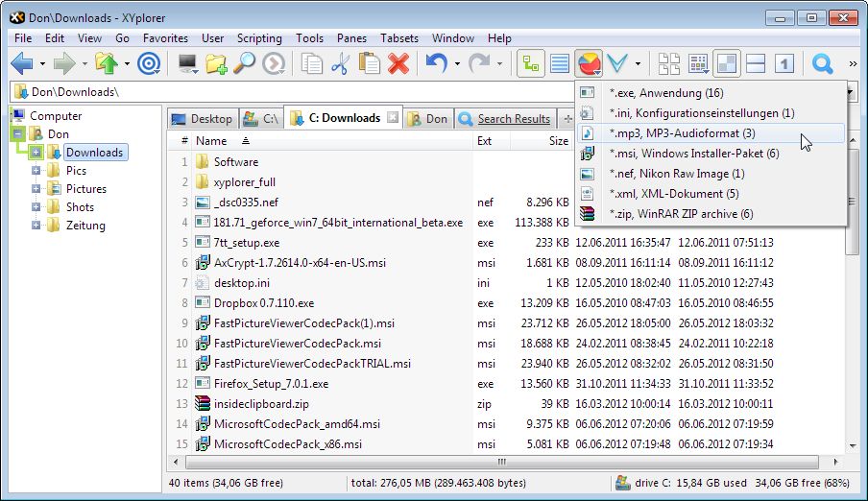The width and height of the screenshot is (868, 501).
Task: Click the Forward arrow toolbar icon
Action: [x=64, y=63]
